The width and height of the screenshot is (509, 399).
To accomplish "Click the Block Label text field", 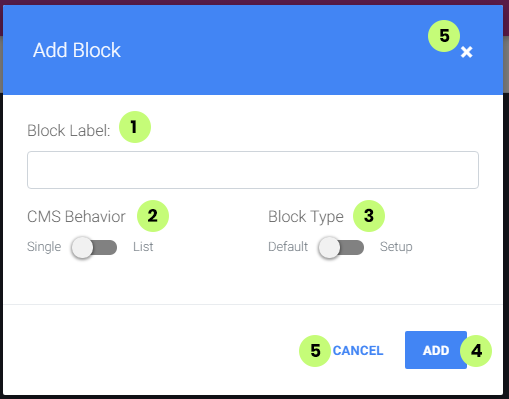I will pos(253,170).
